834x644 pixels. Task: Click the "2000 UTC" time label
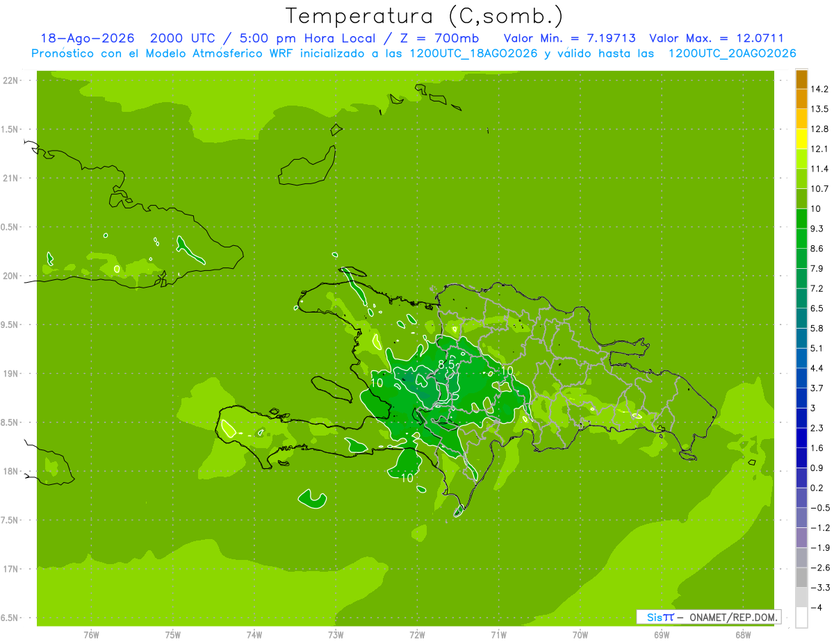(x=182, y=38)
